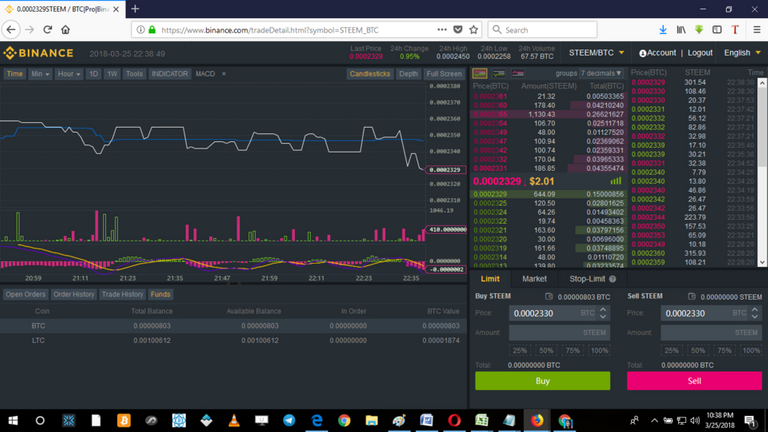768x432 pixels.
Task: Open the Windows Start menu
Action: click(x=13, y=420)
